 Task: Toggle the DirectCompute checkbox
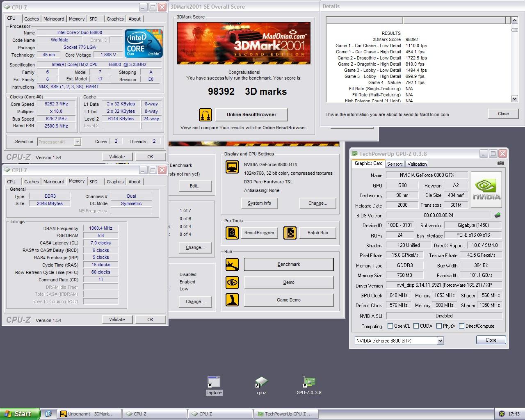461,326
